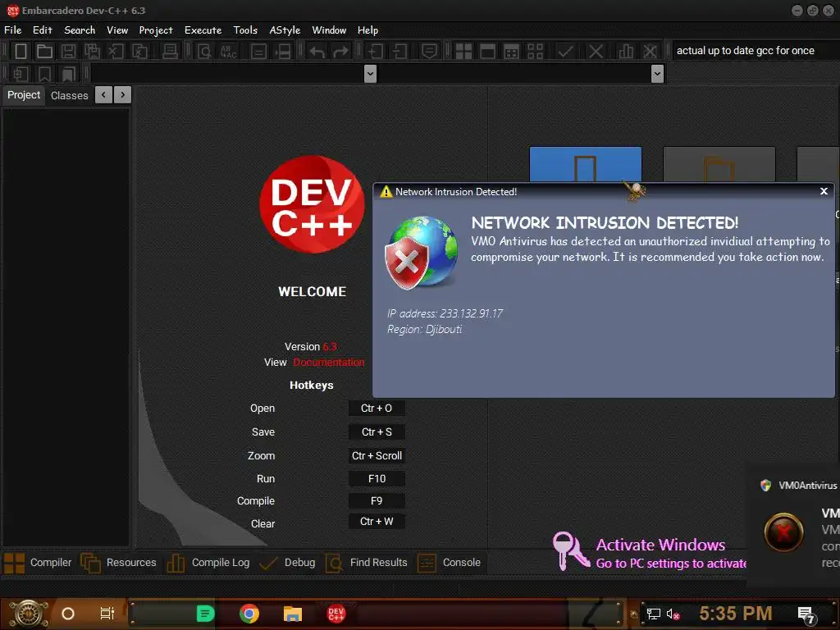Click the gray open folder thumbnail tile
Image resolution: width=840 pixels, height=630 pixels.
tap(719, 164)
